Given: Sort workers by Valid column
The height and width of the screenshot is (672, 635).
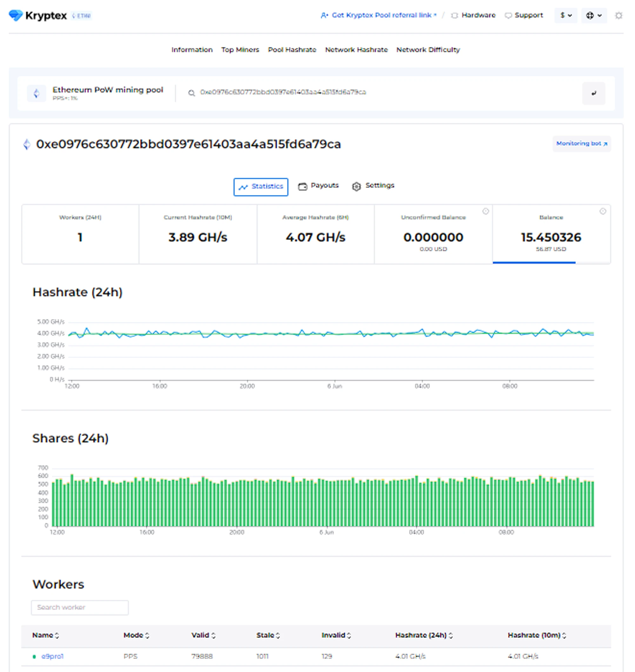Looking at the screenshot, I should pos(203,635).
